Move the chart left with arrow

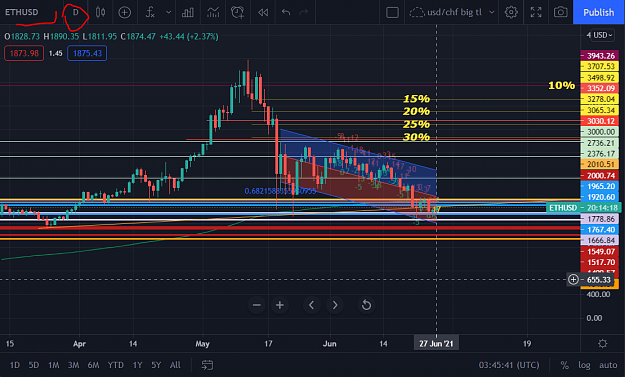311,305
